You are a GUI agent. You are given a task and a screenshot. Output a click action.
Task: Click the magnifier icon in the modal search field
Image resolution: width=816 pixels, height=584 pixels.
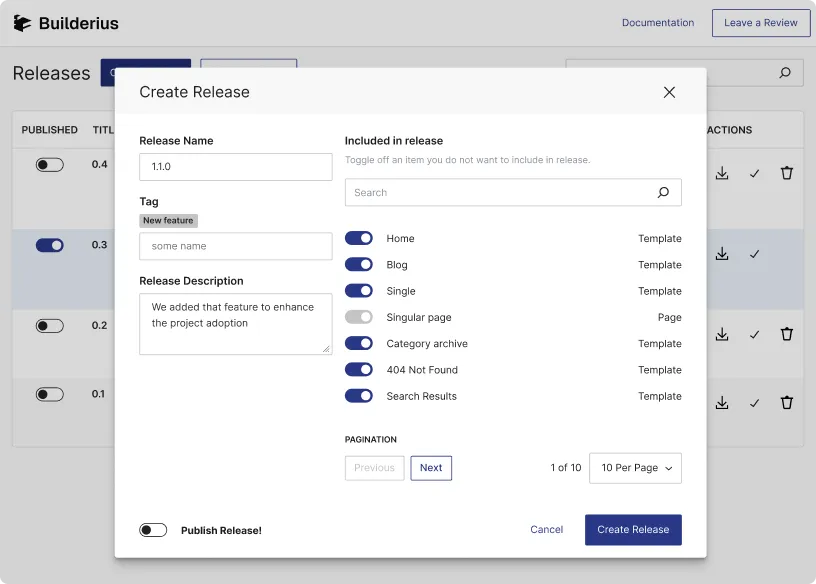[x=663, y=193]
